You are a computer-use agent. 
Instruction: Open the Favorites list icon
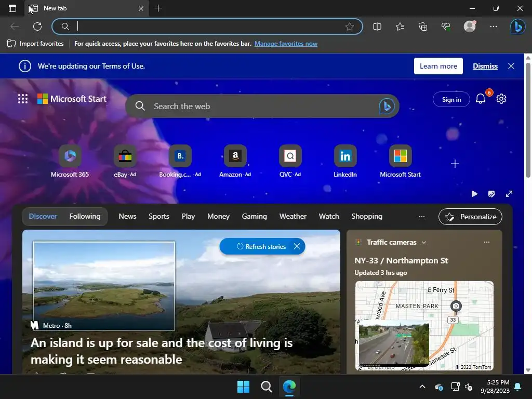(x=400, y=26)
